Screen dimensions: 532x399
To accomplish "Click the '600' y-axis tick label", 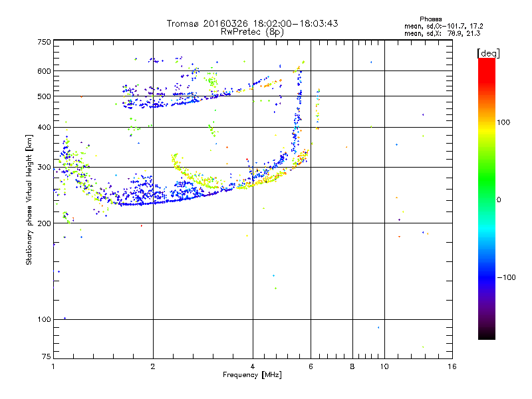I will pyautogui.click(x=45, y=71).
